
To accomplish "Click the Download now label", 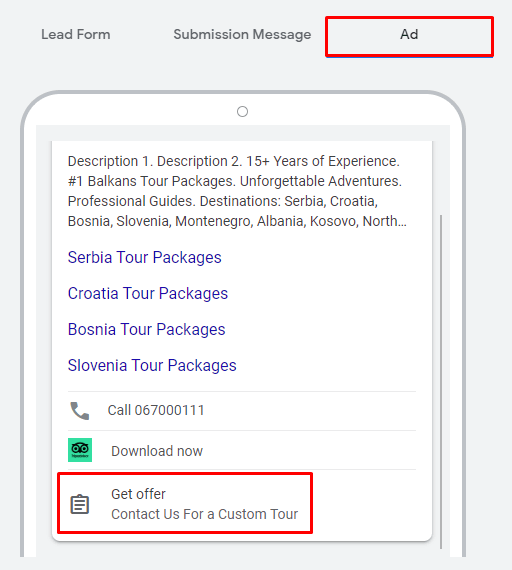I will coord(157,451).
